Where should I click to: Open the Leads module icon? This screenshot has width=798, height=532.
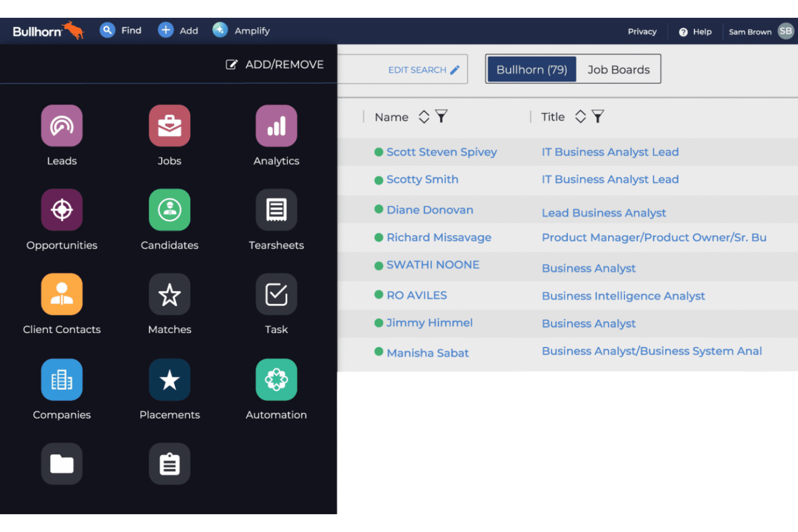click(62, 126)
